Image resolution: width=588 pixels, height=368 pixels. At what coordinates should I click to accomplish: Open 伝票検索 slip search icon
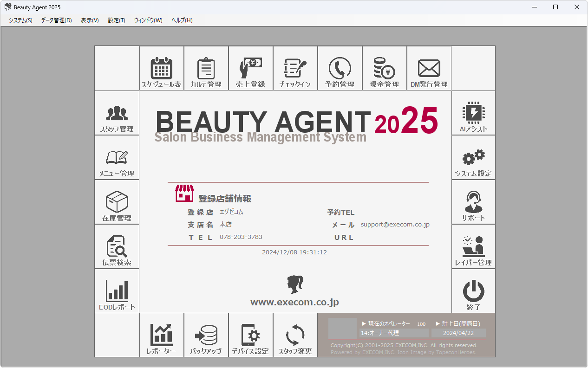point(117,247)
